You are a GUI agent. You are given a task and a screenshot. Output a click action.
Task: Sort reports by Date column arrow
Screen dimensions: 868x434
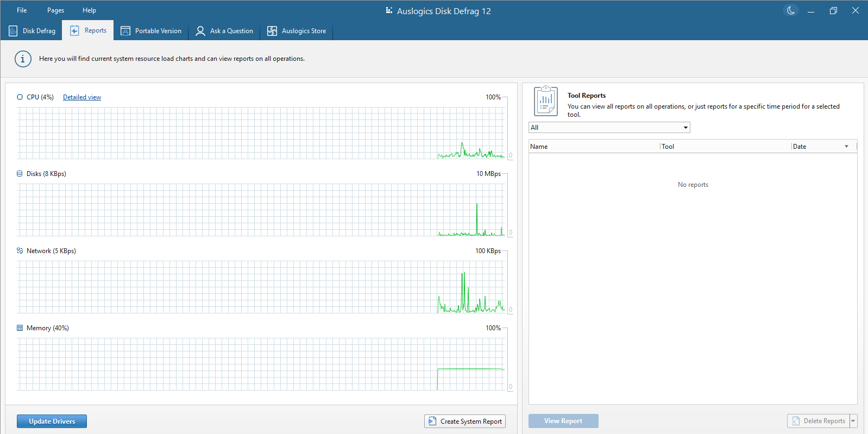tap(846, 147)
